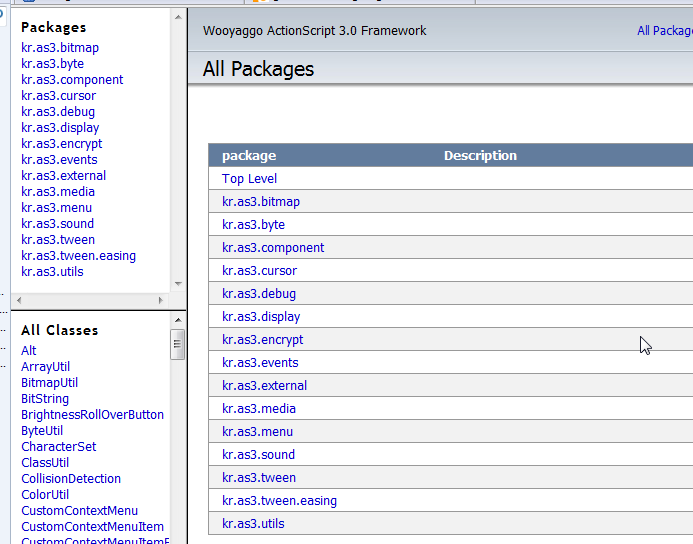Open kr.as3.display in Packages sidebar
The width and height of the screenshot is (693, 544).
60,128
